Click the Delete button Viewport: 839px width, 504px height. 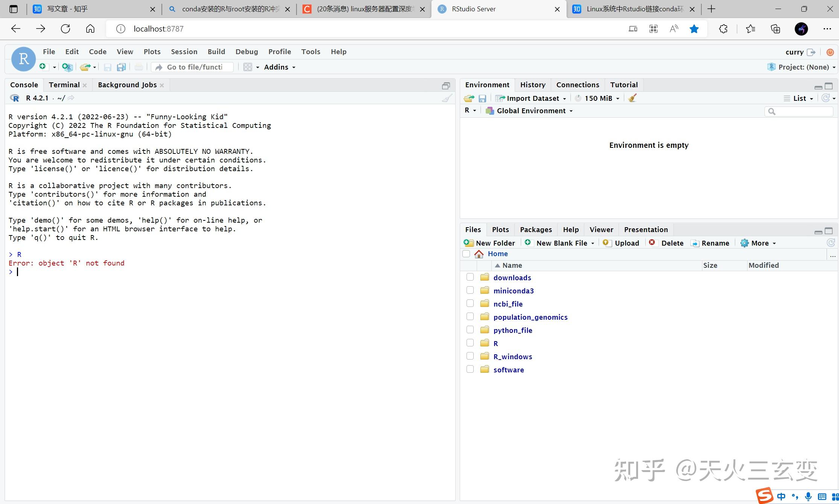click(666, 243)
